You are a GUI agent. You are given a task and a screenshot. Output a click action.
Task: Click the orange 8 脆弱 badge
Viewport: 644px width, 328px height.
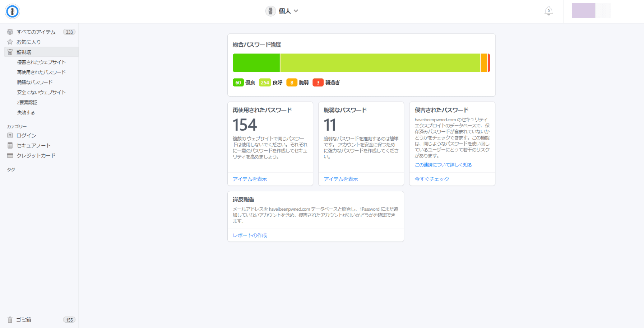(x=292, y=83)
